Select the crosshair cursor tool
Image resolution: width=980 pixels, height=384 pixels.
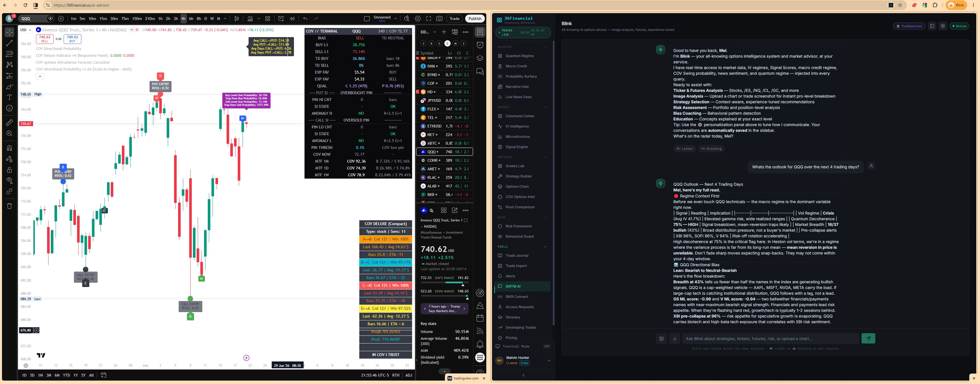tap(9, 32)
